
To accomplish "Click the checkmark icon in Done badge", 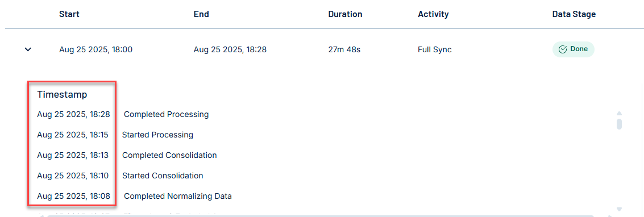I will (x=563, y=49).
